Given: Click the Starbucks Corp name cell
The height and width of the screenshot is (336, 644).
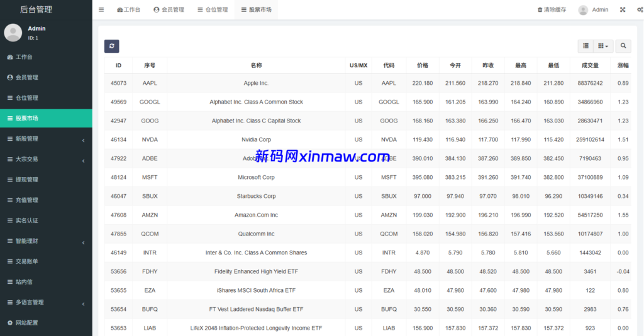Looking at the screenshot, I should tap(256, 196).
